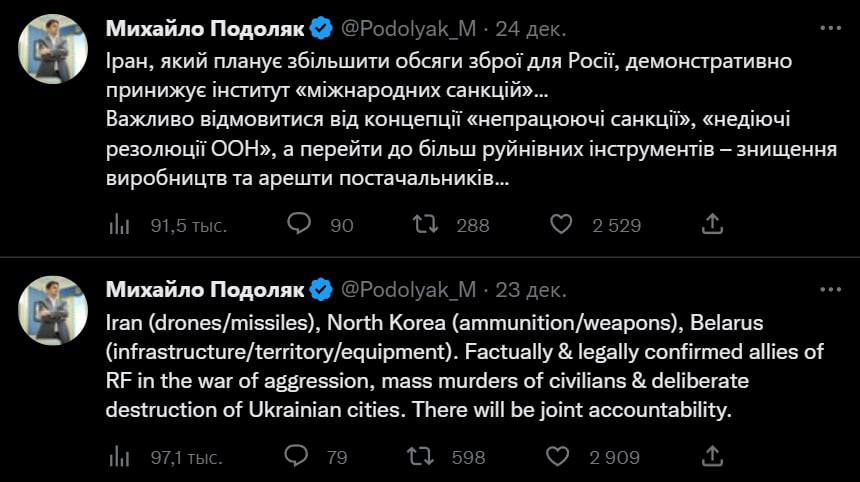Reply to the tweet with 79 replies
Screen dimensions: 860x482
tap(297, 456)
